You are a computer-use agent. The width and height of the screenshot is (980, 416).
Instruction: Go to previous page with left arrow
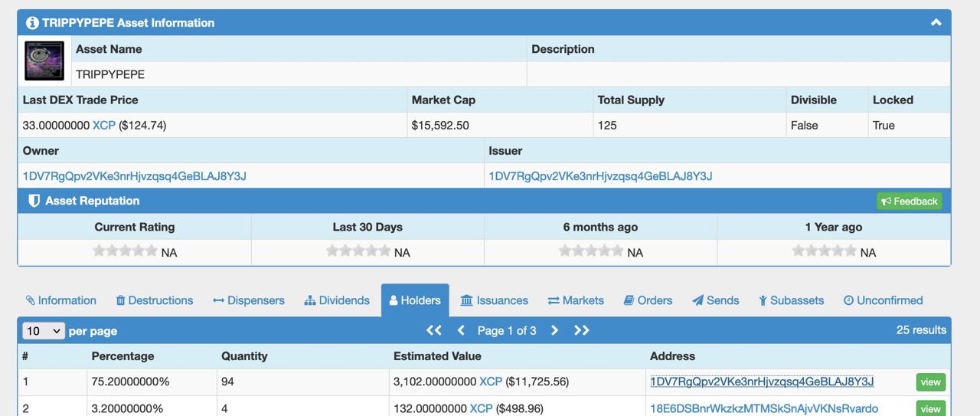(461, 330)
